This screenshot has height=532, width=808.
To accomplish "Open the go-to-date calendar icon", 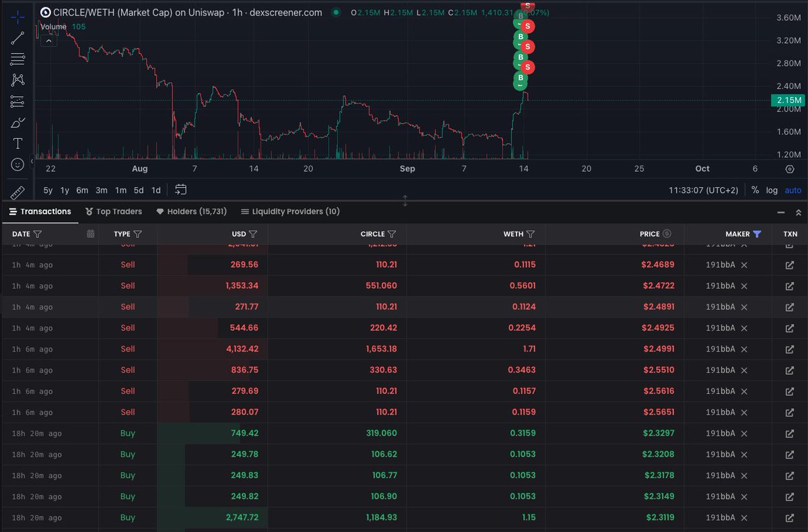I will [180, 190].
